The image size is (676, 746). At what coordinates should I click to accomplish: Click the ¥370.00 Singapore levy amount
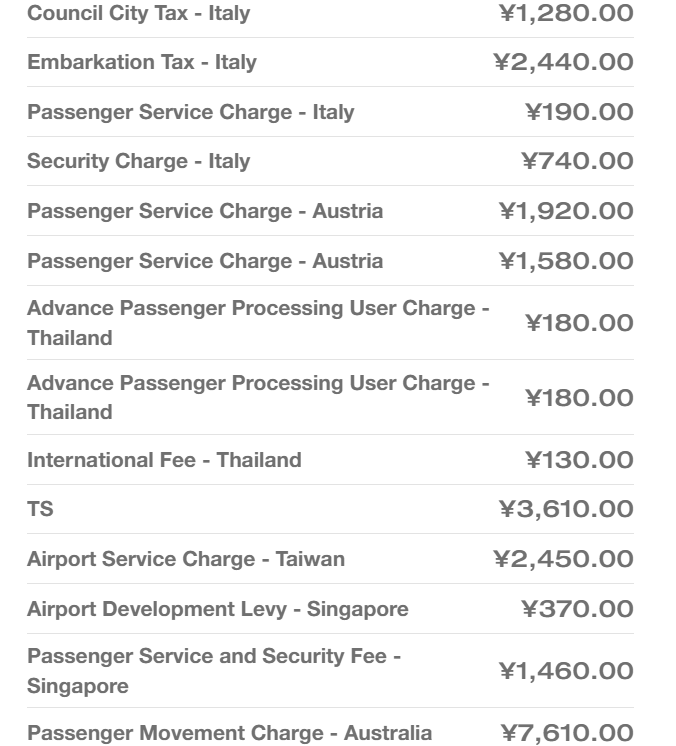pyautogui.click(x=578, y=609)
